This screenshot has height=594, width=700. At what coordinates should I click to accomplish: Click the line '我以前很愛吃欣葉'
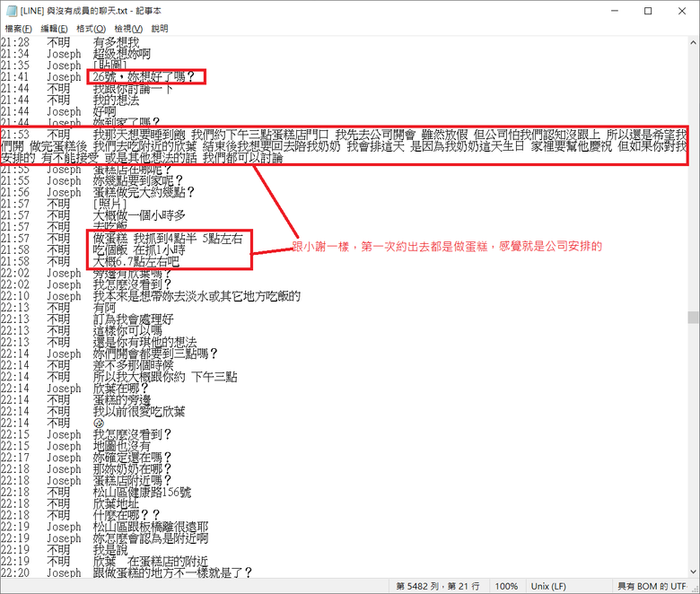click(139, 412)
